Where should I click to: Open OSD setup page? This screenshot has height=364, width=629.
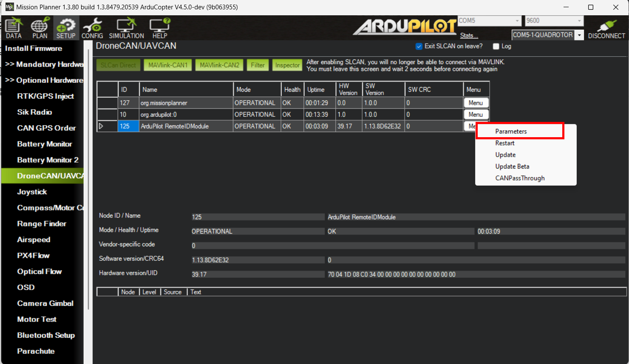point(26,287)
